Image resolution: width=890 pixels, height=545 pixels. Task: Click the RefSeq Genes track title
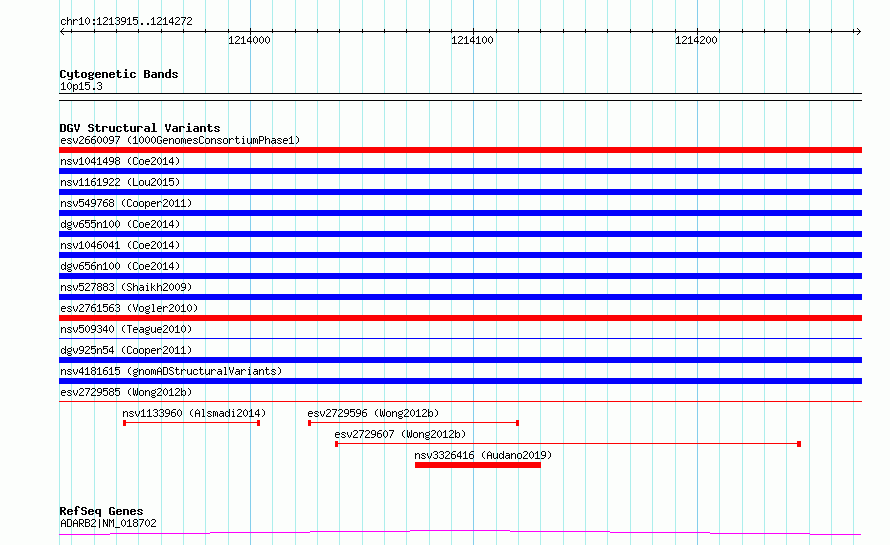click(x=101, y=511)
